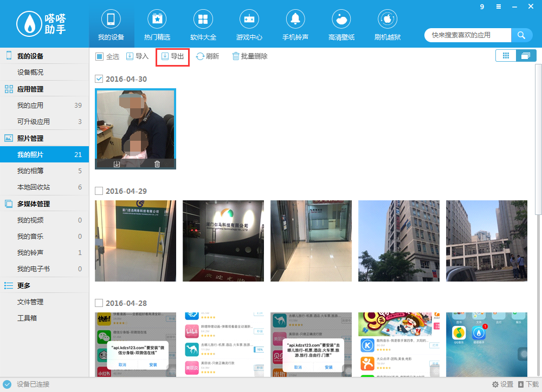
Task: Click the 批量删除 batch delete button
Action: pyautogui.click(x=249, y=56)
